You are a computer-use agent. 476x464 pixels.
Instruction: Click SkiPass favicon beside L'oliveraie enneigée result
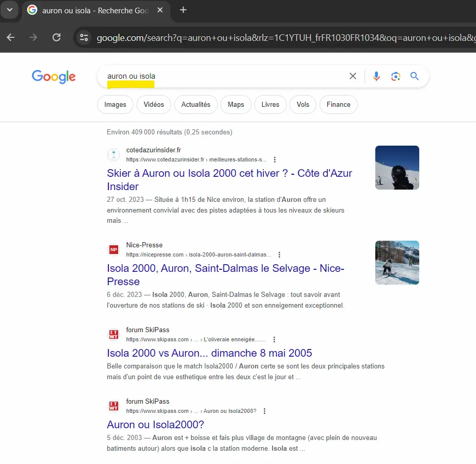[114, 334]
